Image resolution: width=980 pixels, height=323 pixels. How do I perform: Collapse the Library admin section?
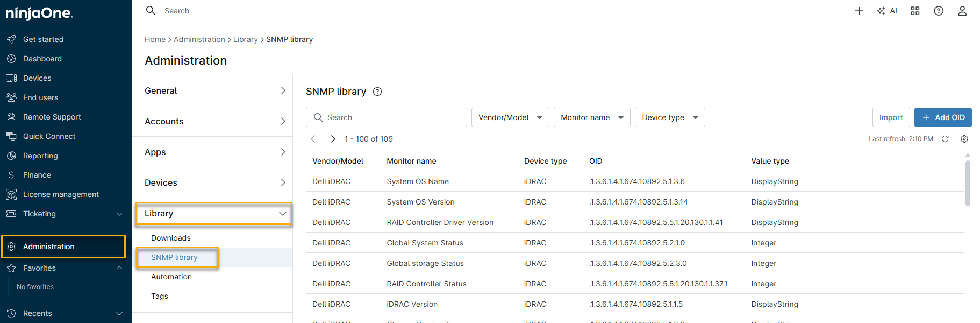click(x=213, y=214)
